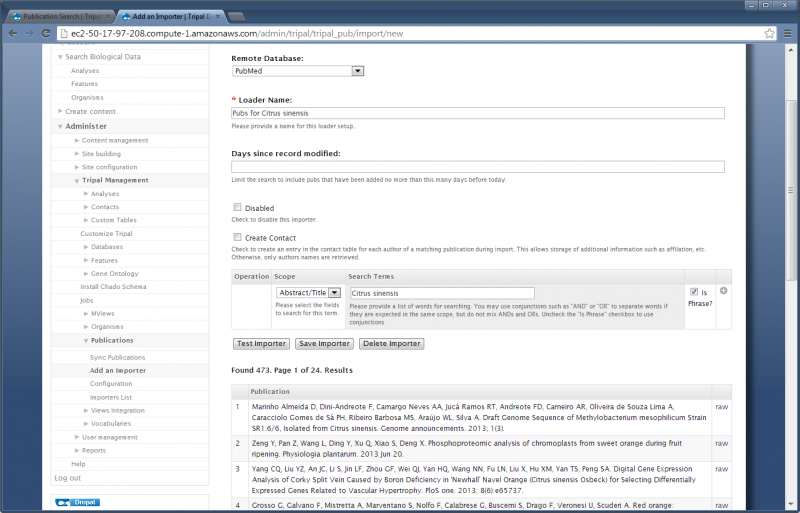This screenshot has height=513, width=800.
Task: Click the Days since record modified field
Action: pyautogui.click(x=478, y=166)
